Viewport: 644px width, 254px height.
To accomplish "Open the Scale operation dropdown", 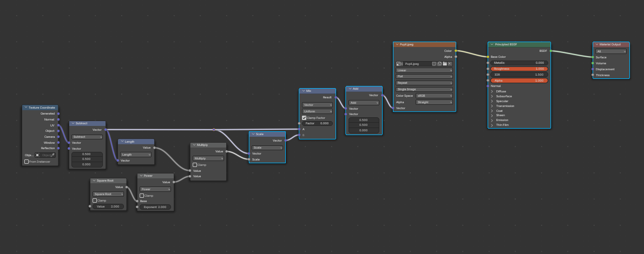I will pyautogui.click(x=267, y=148).
